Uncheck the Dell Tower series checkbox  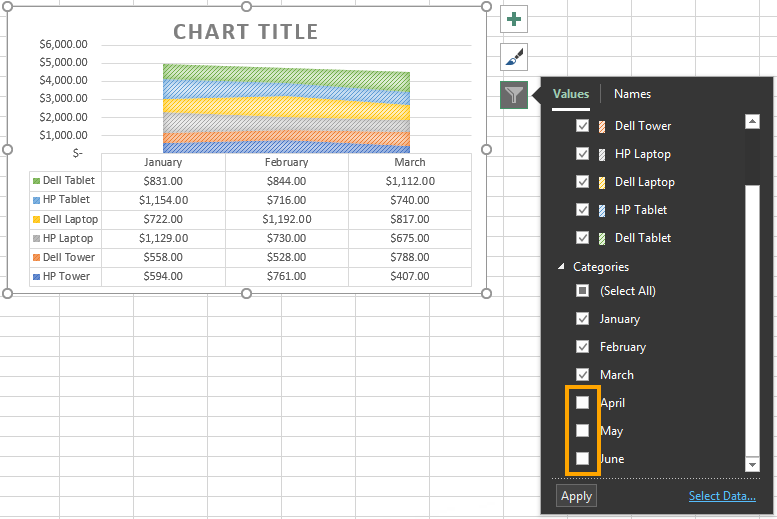point(583,126)
